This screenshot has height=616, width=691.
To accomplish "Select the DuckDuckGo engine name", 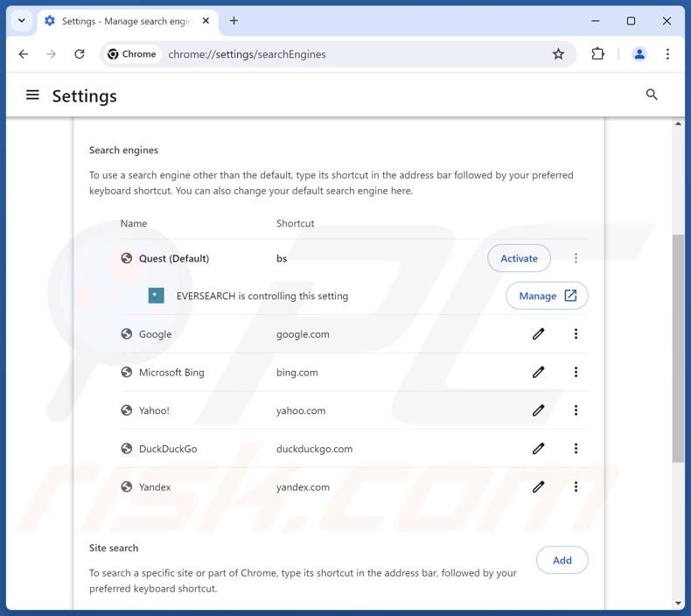I will [x=168, y=449].
